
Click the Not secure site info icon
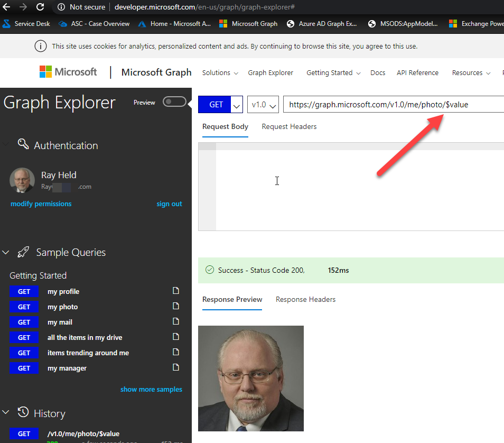(61, 7)
